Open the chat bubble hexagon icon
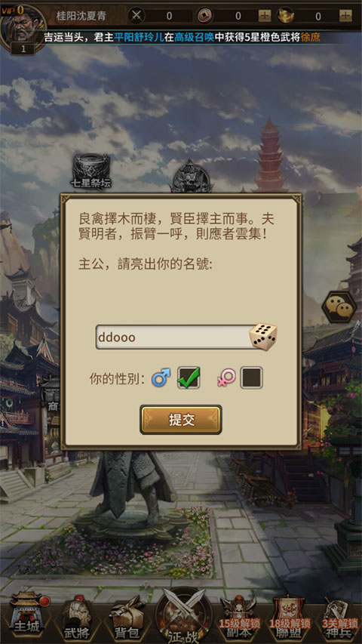Viewport: 362px width, 644px height. [339, 307]
